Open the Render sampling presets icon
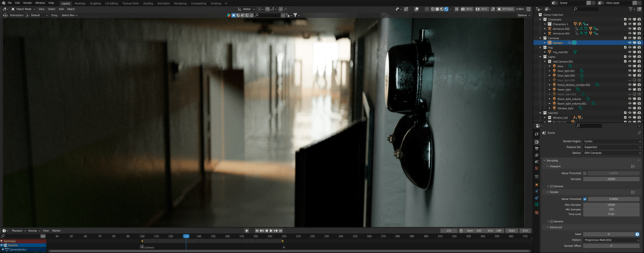This screenshot has width=644, height=253. point(633,192)
